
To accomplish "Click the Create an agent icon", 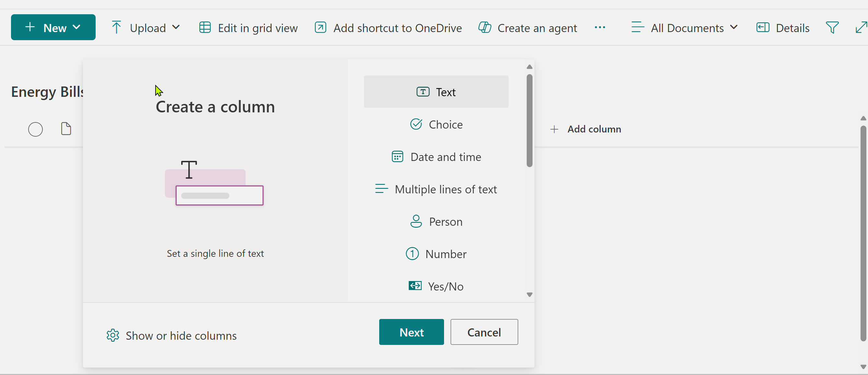I will (x=485, y=28).
